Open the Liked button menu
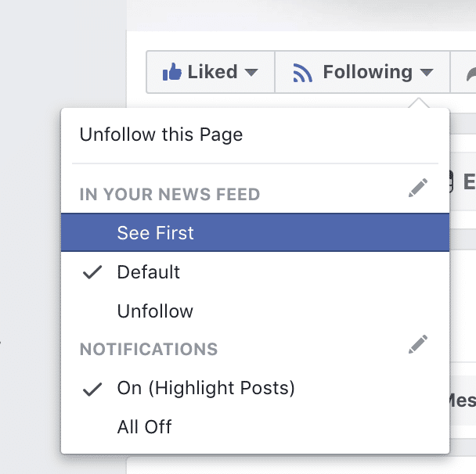This screenshot has height=474, width=476. [x=211, y=72]
